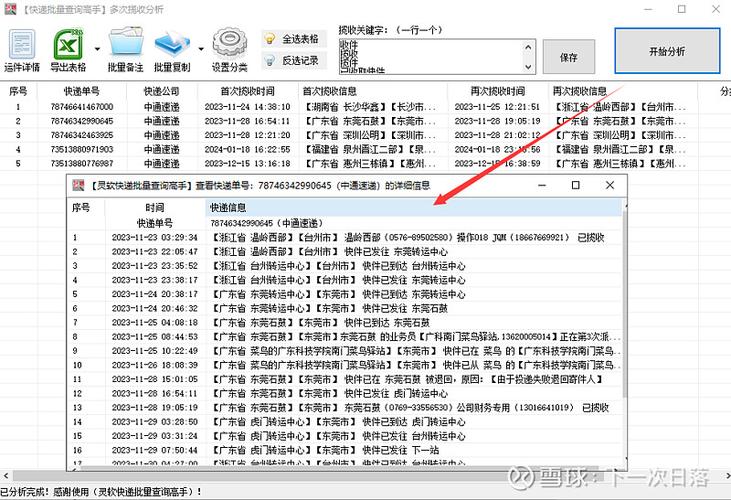The width and height of the screenshot is (731, 500).
Task: Click detail window app icon in title bar
Action: tap(78, 185)
